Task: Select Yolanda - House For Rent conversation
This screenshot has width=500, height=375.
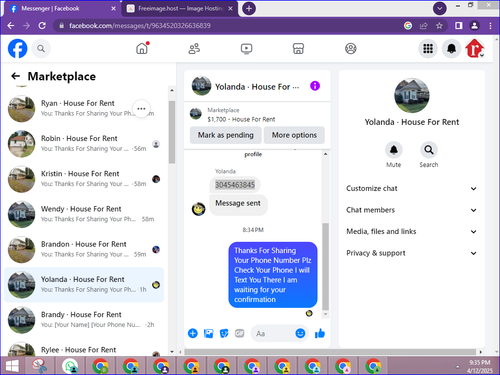Action: [x=84, y=285]
